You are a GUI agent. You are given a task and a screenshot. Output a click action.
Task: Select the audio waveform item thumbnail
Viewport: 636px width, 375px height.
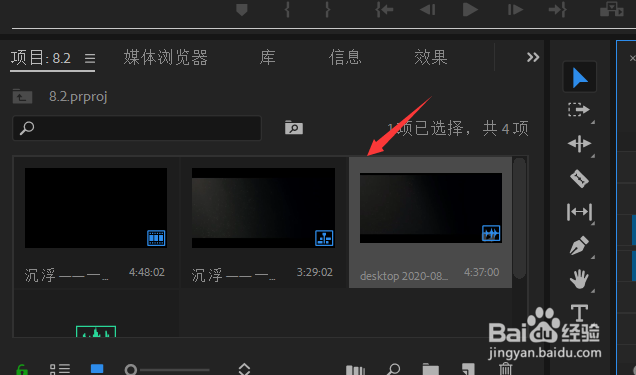coord(96,332)
